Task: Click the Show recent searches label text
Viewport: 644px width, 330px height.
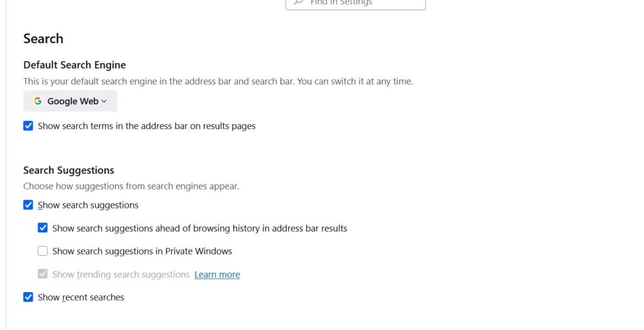Action: (x=81, y=297)
